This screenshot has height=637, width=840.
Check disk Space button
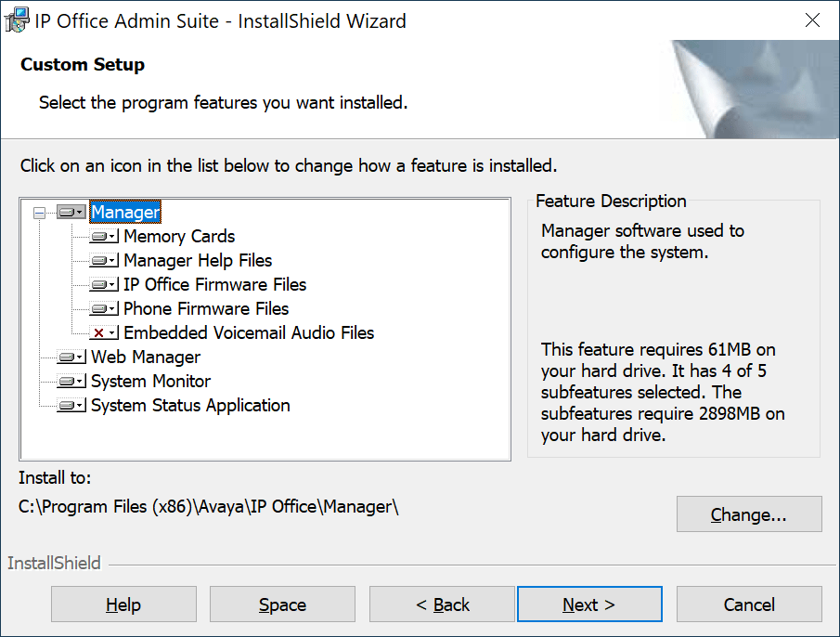[x=282, y=604]
